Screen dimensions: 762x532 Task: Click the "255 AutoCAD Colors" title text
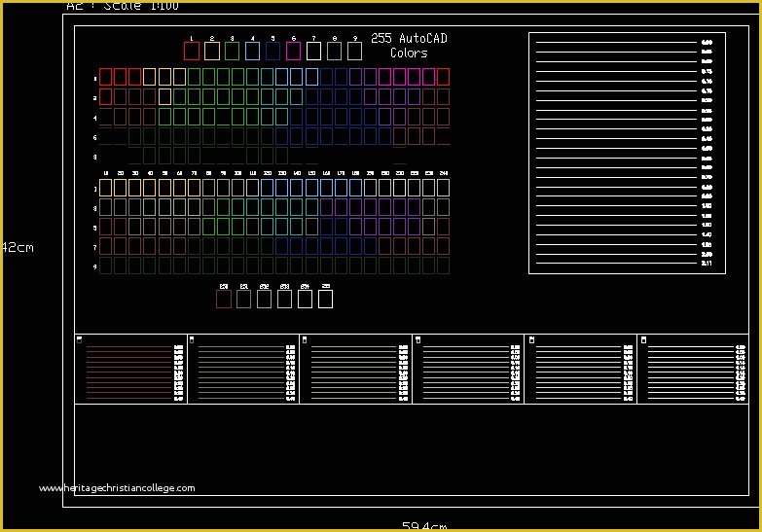point(409,45)
